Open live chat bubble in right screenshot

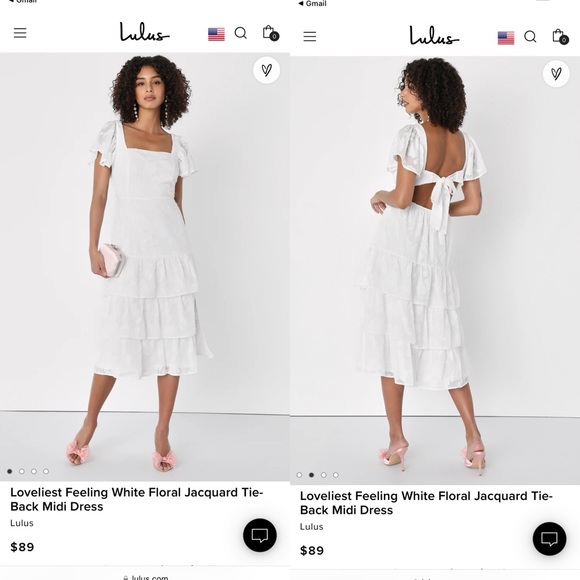(549, 539)
